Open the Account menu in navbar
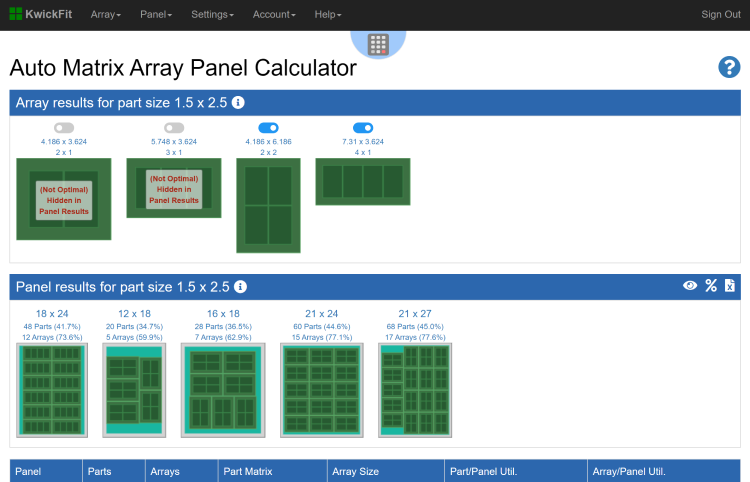Image resolution: width=750 pixels, height=482 pixels. pyautogui.click(x=274, y=15)
